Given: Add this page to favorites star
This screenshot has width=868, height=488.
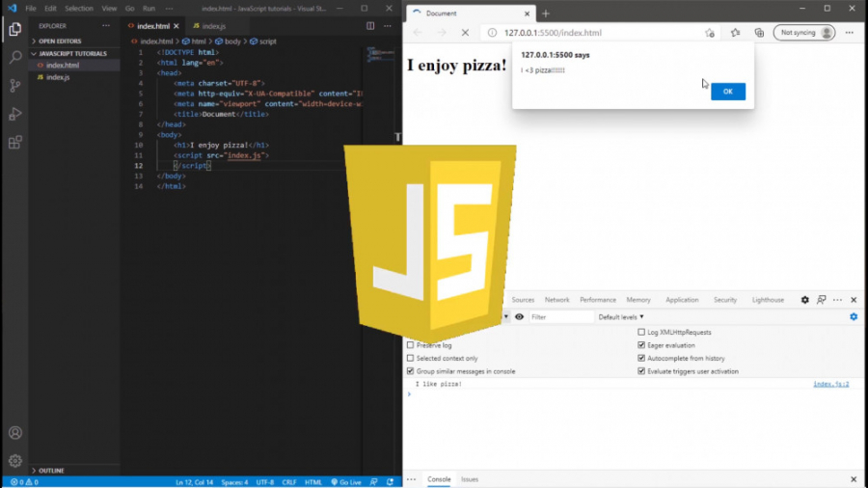Looking at the screenshot, I should point(710,33).
